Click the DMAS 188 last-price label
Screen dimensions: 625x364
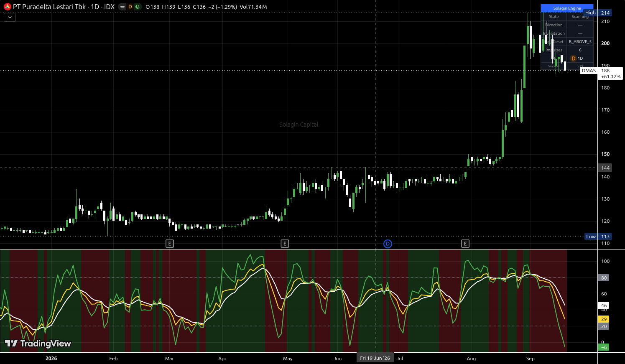[x=601, y=73]
